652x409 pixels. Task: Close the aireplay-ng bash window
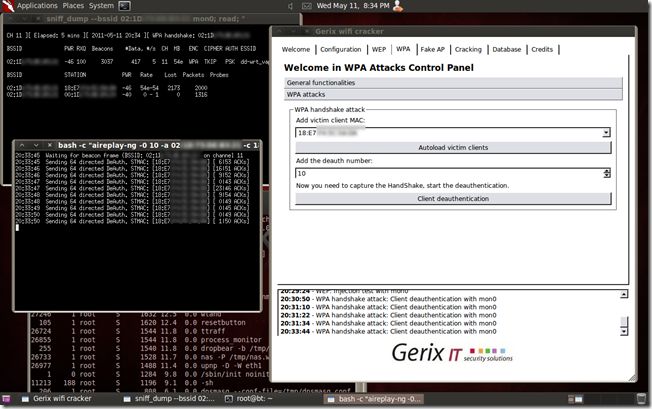point(49,145)
